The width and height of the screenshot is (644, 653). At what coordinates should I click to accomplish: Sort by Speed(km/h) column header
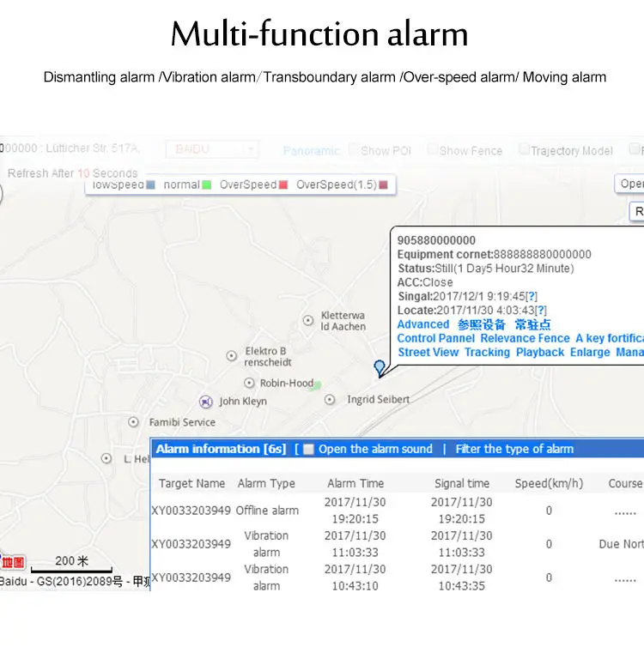click(x=549, y=483)
